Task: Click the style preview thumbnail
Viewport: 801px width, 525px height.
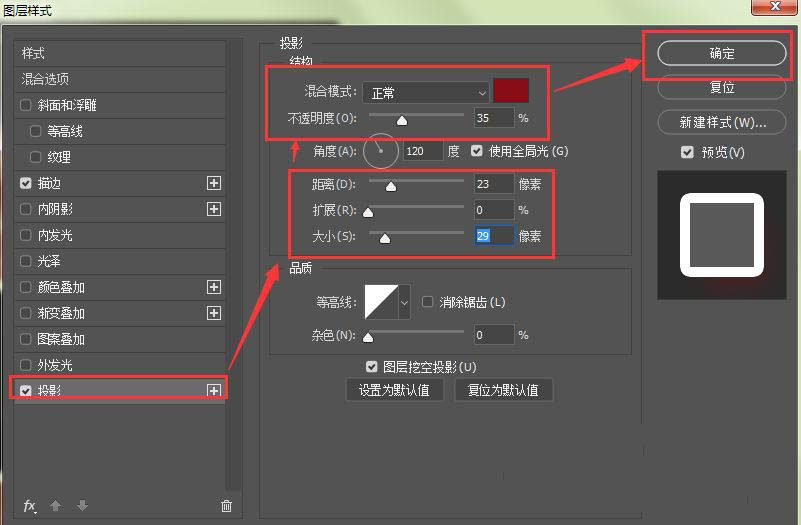Action: [x=721, y=235]
